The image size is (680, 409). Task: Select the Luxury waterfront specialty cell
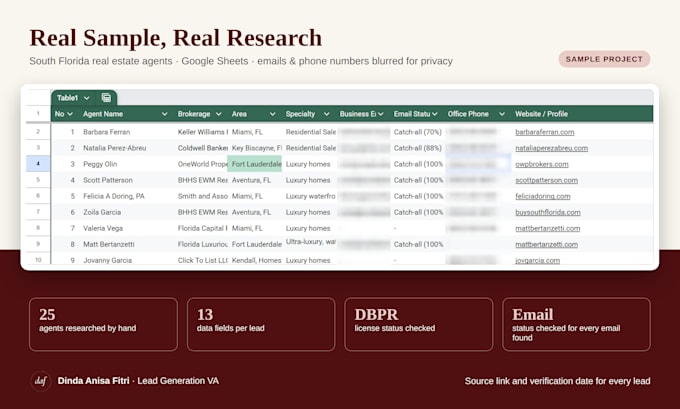click(310, 196)
